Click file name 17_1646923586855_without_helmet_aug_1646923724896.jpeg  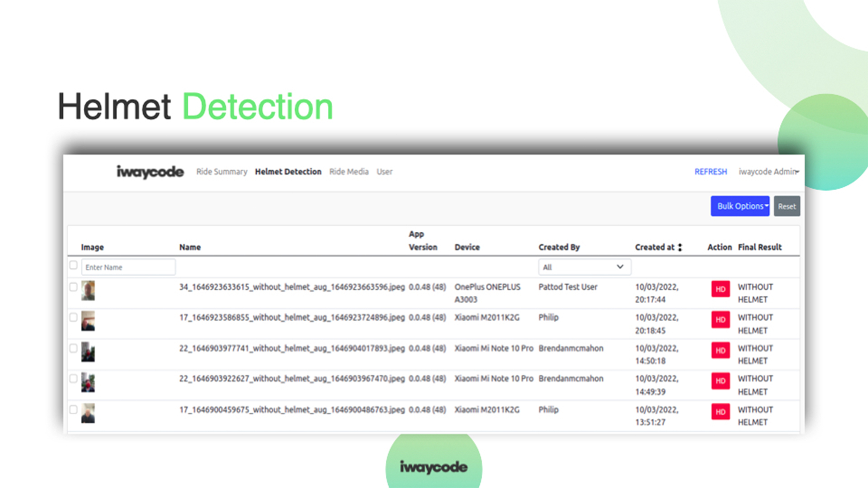click(x=292, y=317)
